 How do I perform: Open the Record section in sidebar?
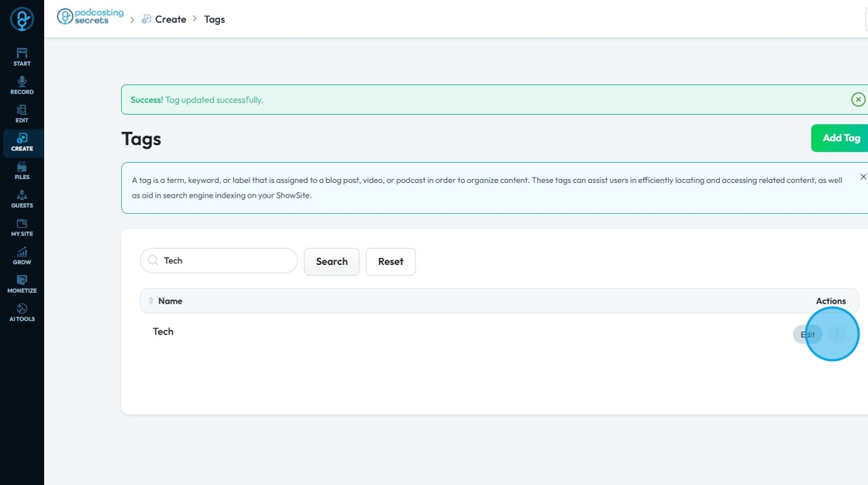(x=22, y=85)
